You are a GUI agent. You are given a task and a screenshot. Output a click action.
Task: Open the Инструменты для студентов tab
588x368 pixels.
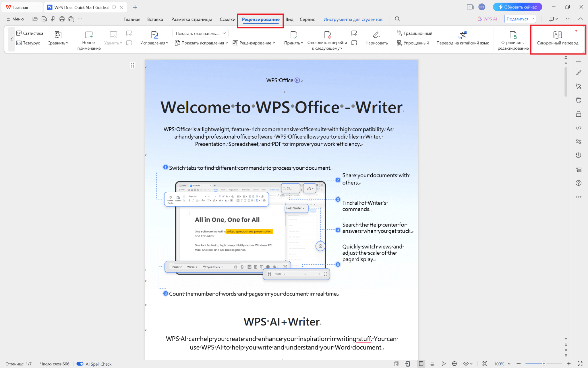pyautogui.click(x=353, y=19)
